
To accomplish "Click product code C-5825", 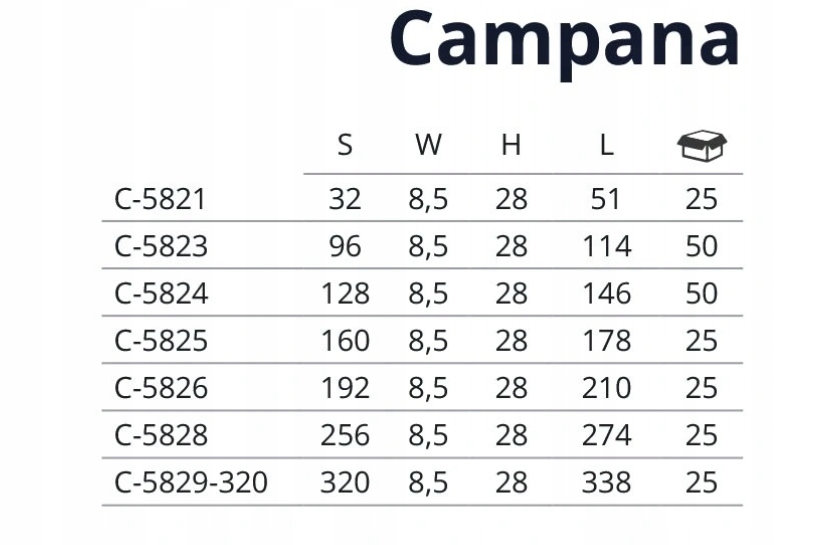I will [x=161, y=341].
